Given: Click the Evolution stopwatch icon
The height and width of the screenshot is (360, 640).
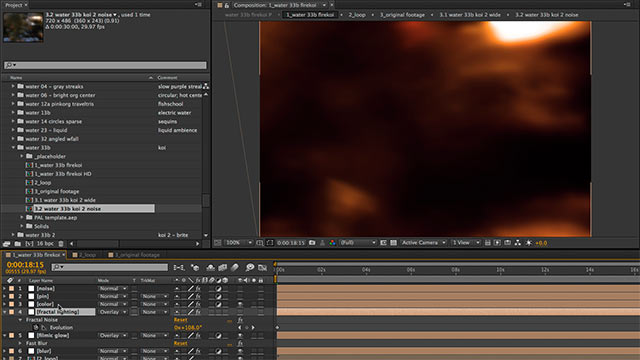Looking at the screenshot, I should pos(36,327).
